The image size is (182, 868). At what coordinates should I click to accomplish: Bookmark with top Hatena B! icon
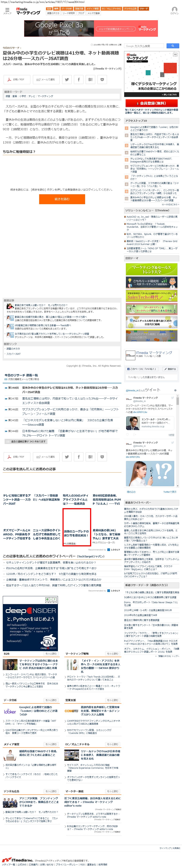[x=90, y=80]
